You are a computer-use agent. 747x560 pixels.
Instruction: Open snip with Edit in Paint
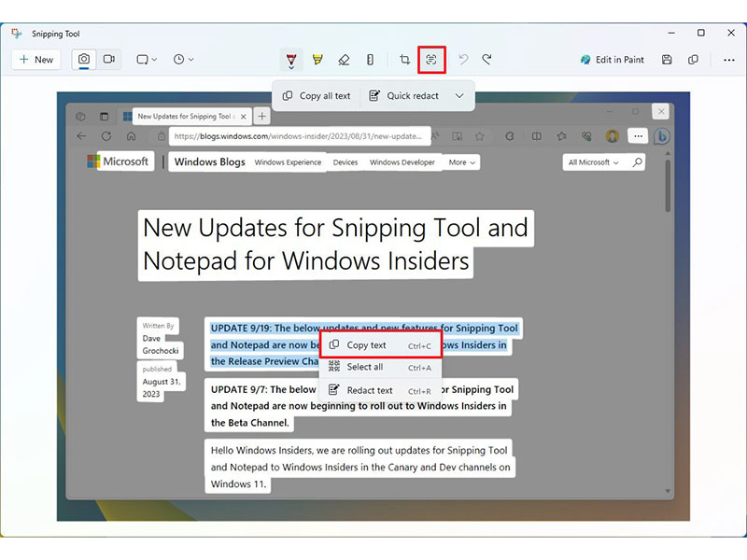[x=613, y=60]
